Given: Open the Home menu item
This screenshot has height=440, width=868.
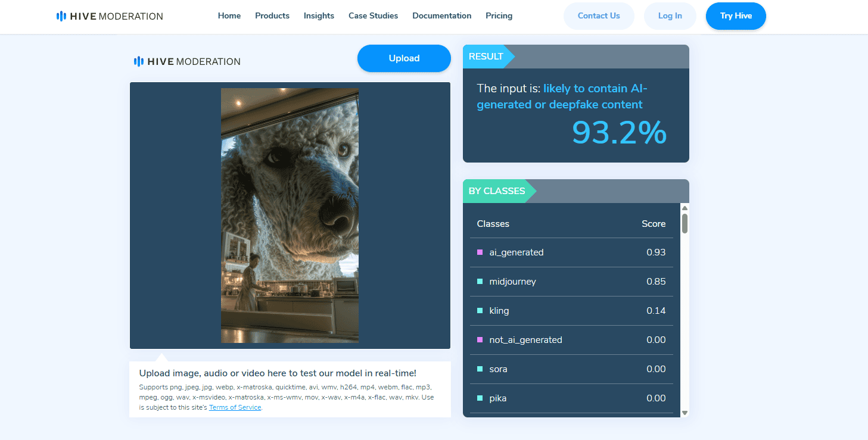Looking at the screenshot, I should tap(229, 16).
